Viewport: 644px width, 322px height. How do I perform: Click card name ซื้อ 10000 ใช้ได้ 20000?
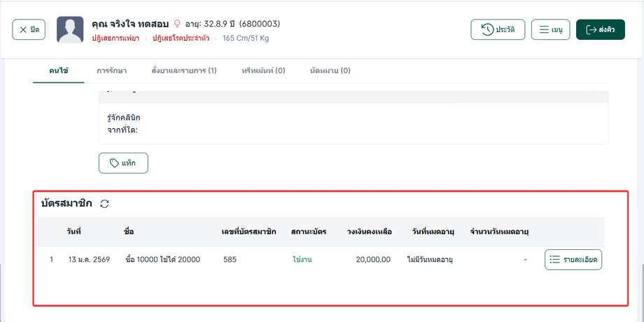162,260
